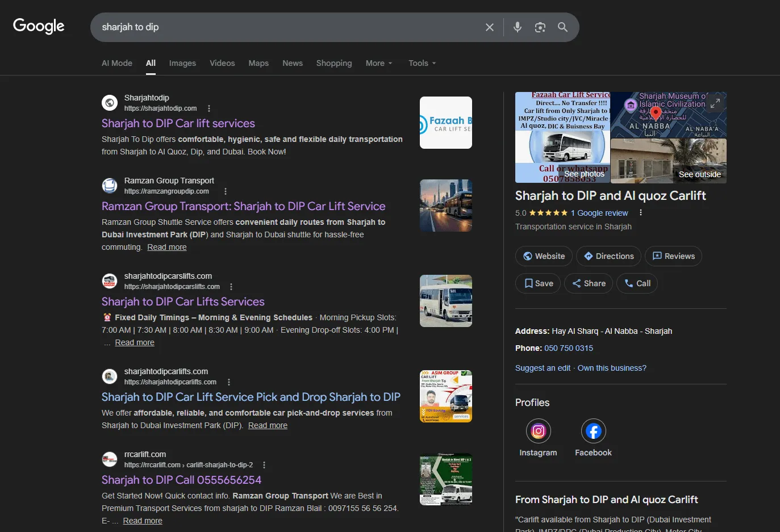
Task: Open options menu for ramzangroupdip.com result
Action: 226,191
